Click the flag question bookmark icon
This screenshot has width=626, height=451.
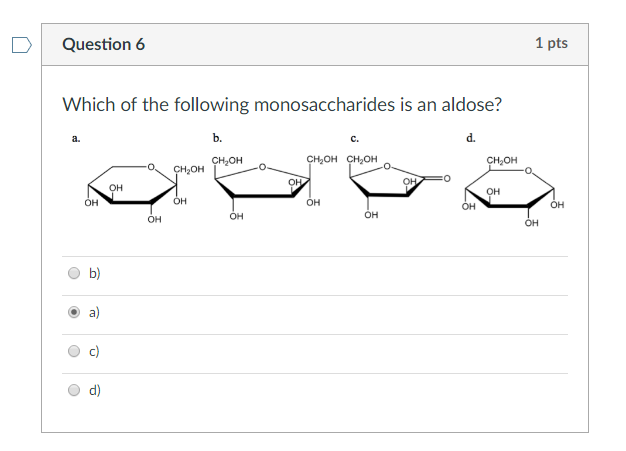[x=22, y=45]
